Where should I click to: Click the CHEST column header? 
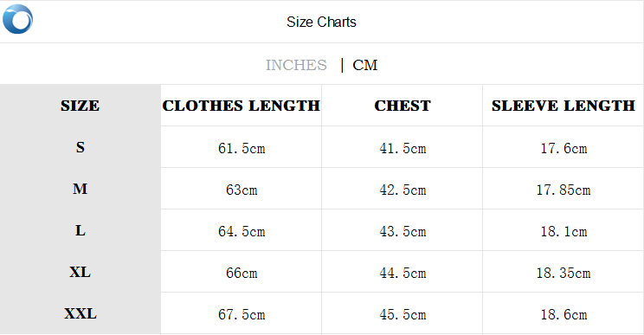(402, 106)
